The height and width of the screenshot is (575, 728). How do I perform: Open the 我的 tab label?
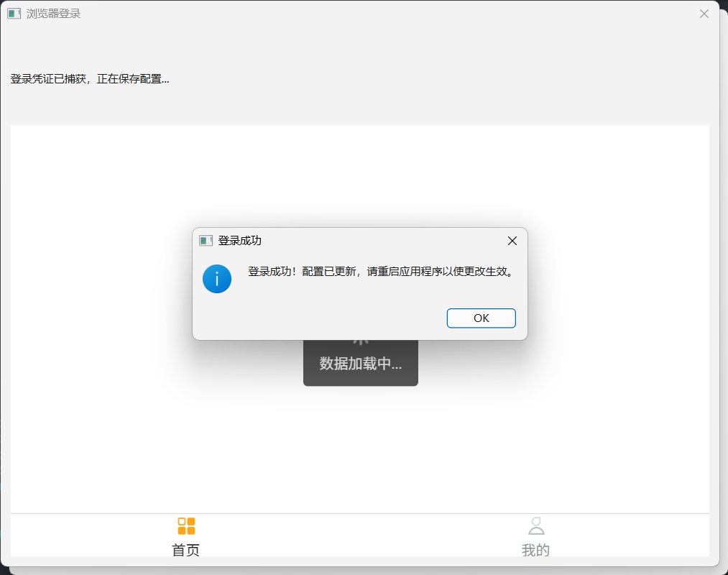(536, 550)
